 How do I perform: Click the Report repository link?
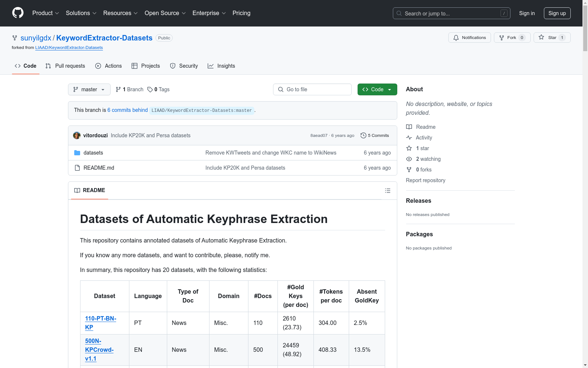426,180
